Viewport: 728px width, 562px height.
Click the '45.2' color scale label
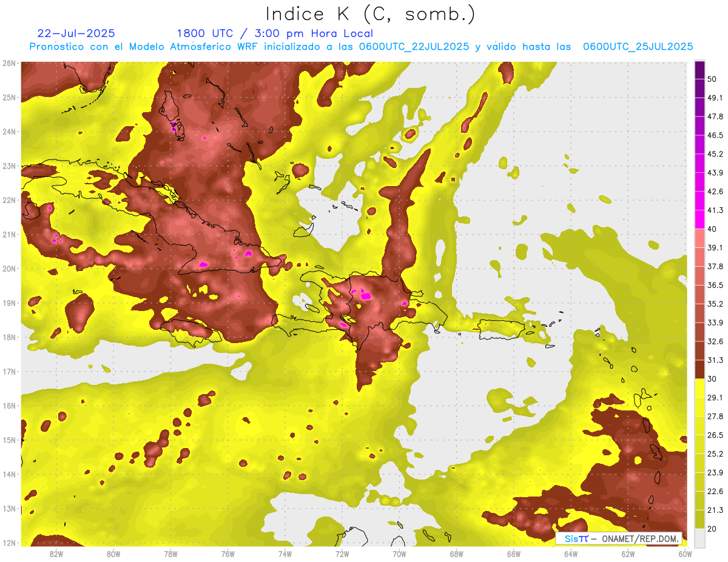pyautogui.click(x=715, y=154)
